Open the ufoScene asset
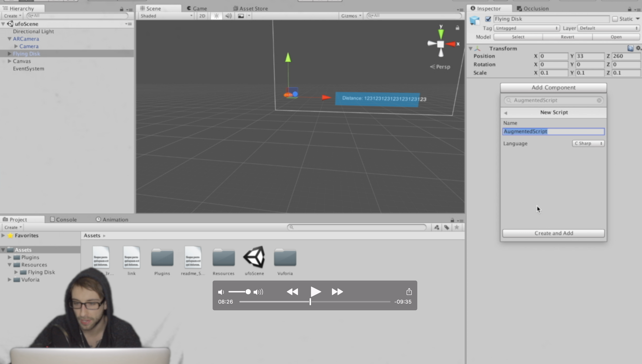Image resolution: width=642 pixels, height=364 pixels. point(254,261)
